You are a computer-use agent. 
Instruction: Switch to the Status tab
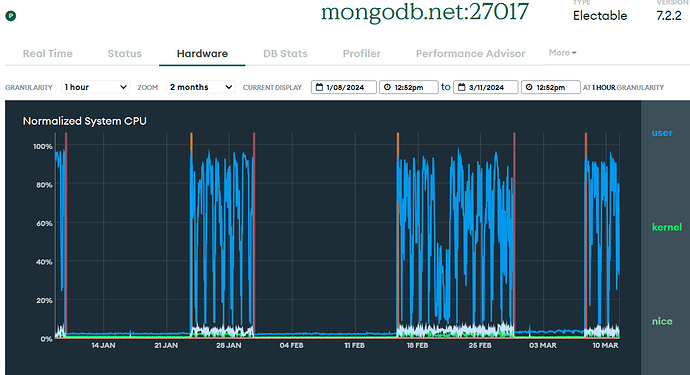pyautogui.click(x=125, y=54)
